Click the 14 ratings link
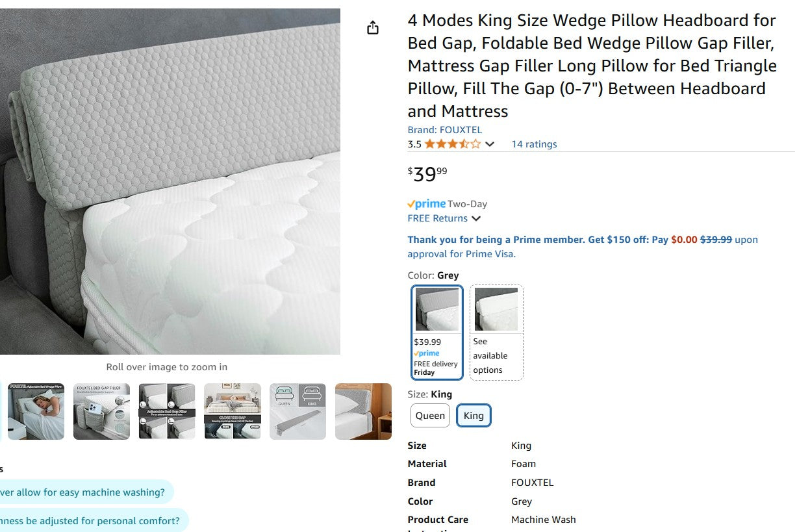This screenshot has width=797, height=532. (x=534, y=144)
